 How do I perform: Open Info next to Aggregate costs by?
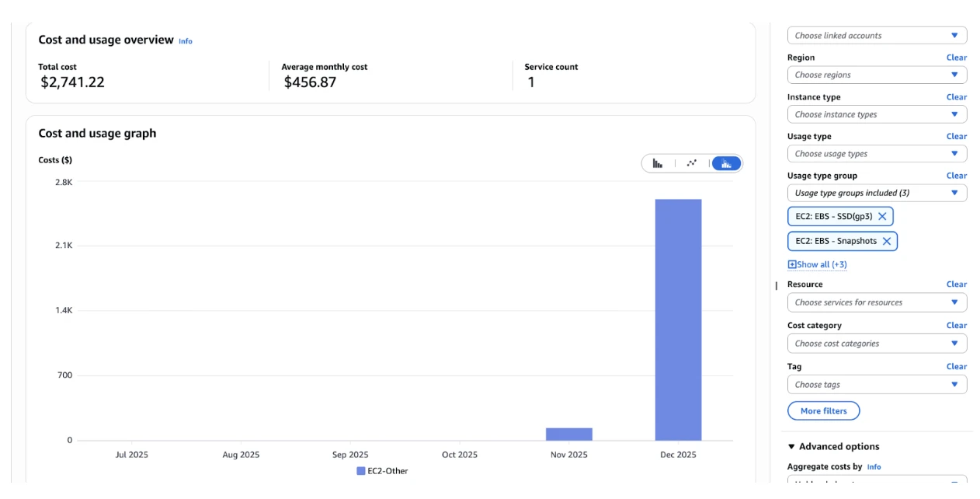(x=874, y=466)
